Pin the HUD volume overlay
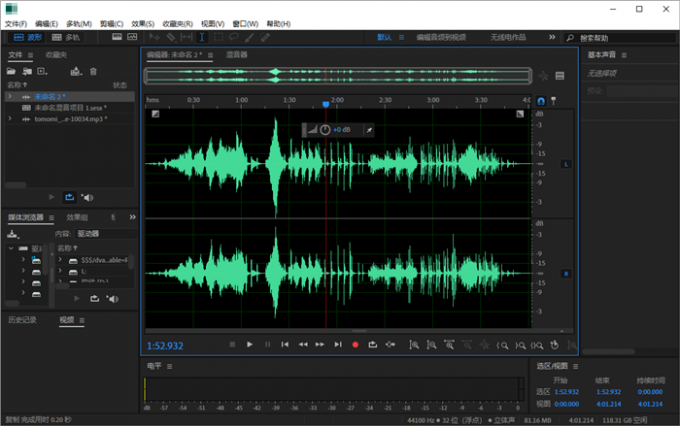 (369, 130)
